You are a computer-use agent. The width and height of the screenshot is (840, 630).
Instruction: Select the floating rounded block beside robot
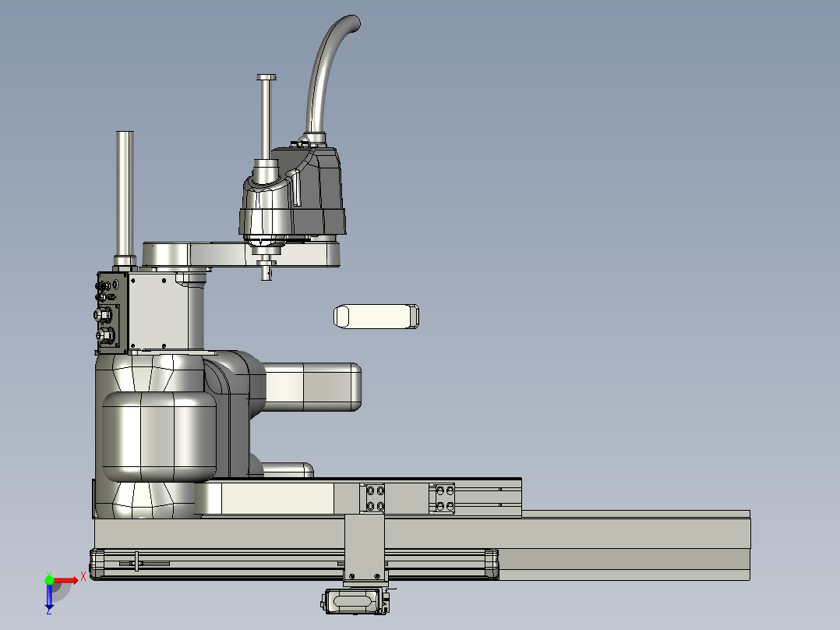[376, 317]
